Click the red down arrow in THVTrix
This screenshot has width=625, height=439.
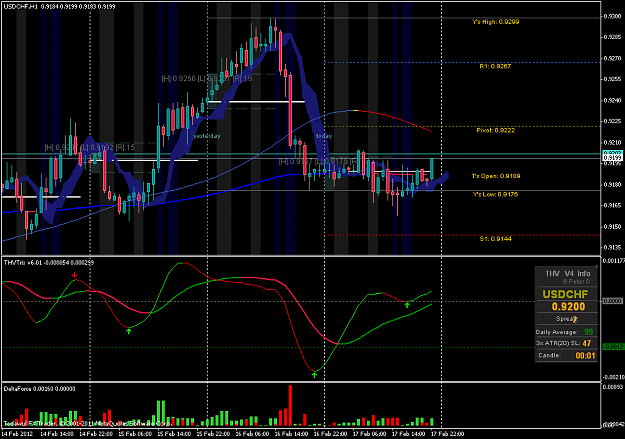point(75,275)
